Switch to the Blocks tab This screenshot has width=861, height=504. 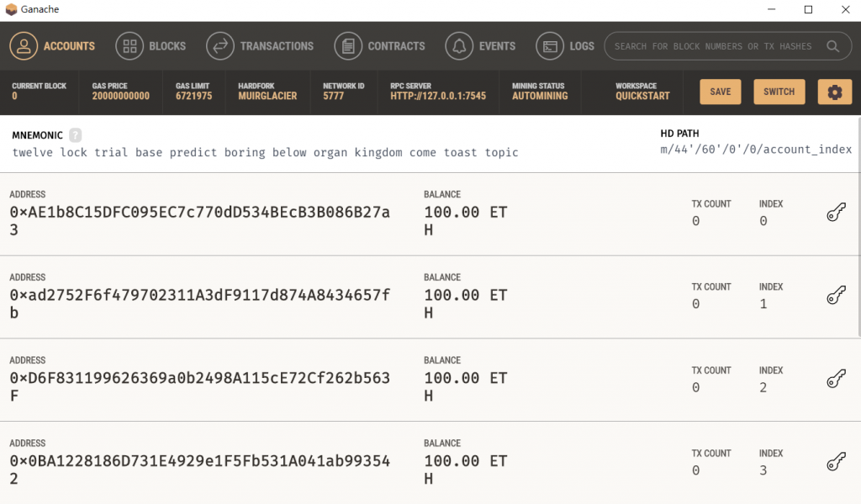point(151,46)
